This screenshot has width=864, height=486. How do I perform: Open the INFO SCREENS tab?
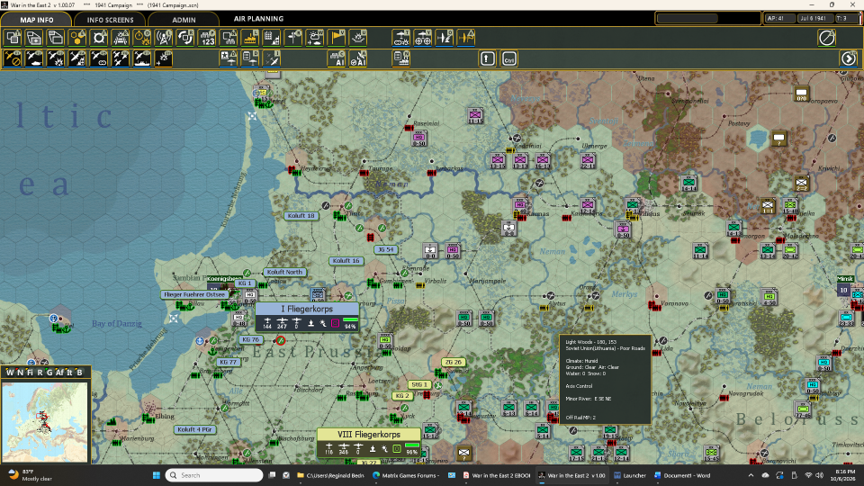coord(110,19)
